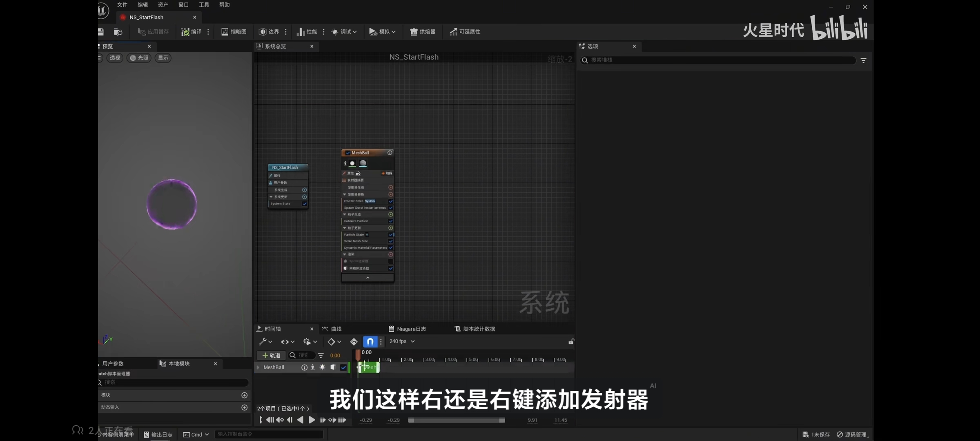Toggle timeline snapping magnet icon
The image size is (980, 441).
tap(370, 341)
